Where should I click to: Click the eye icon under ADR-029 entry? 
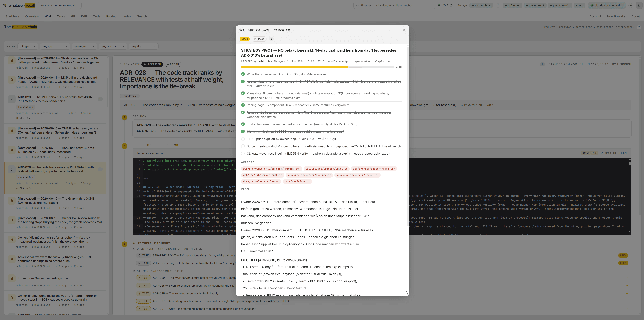[17, 118]
